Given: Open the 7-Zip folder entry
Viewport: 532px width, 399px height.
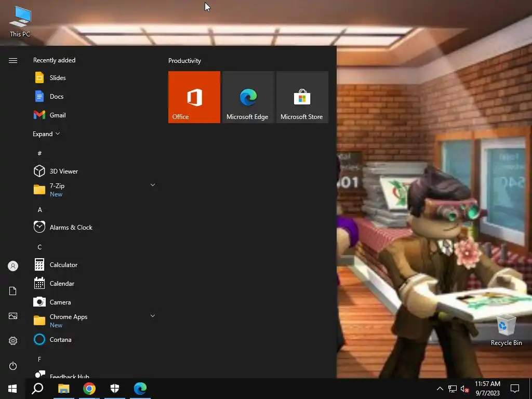Looking at the screenshot, I should (x=95, y=190).
